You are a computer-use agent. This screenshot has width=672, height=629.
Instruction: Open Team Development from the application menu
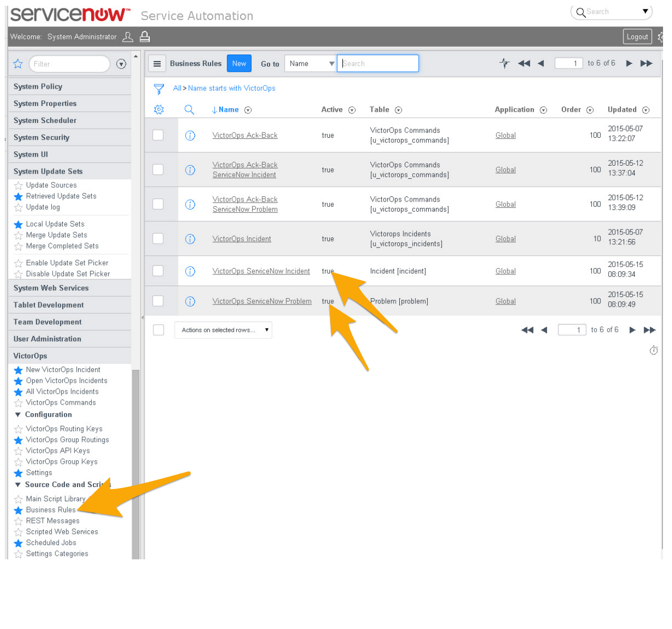point(47,322)
